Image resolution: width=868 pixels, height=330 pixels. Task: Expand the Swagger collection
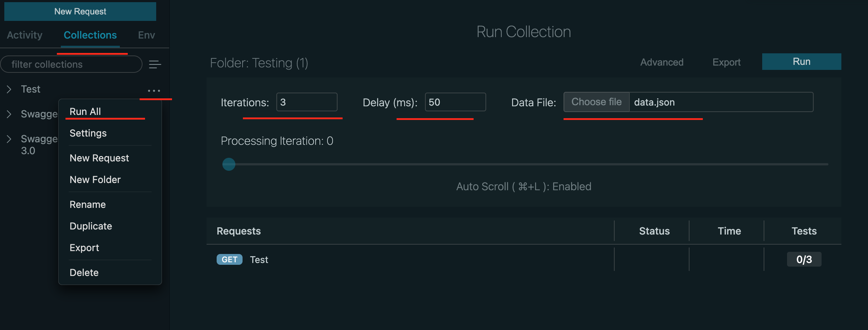[9, 114]
